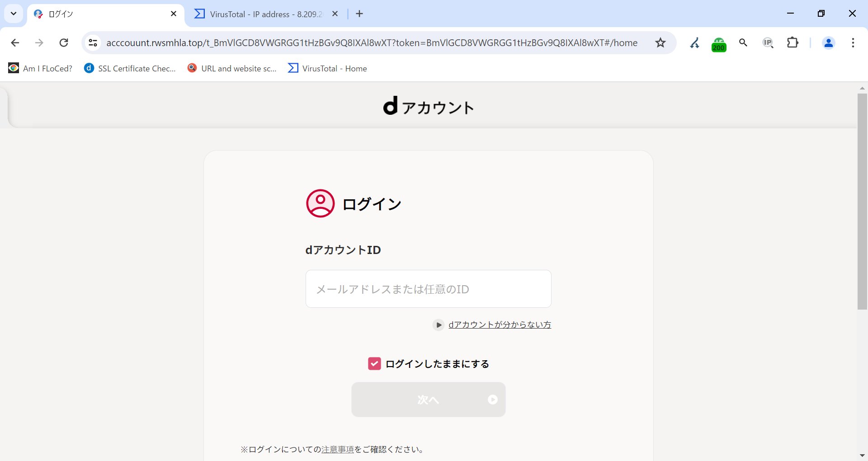
Task: Restore down the browser window
Action: pos(821,14)
